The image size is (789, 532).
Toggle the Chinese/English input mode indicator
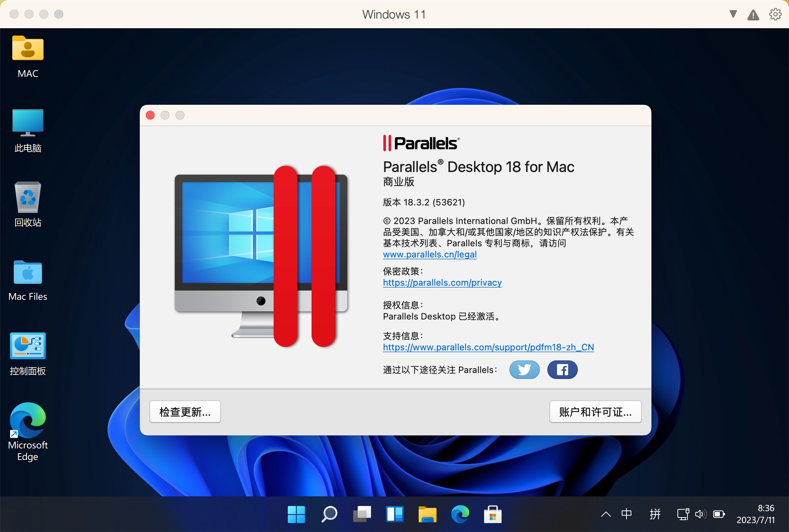pos(627,514)
